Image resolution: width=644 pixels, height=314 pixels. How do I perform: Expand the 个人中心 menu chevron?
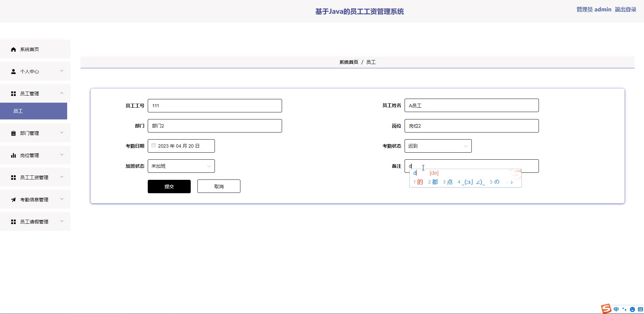(x=62, y=71)
